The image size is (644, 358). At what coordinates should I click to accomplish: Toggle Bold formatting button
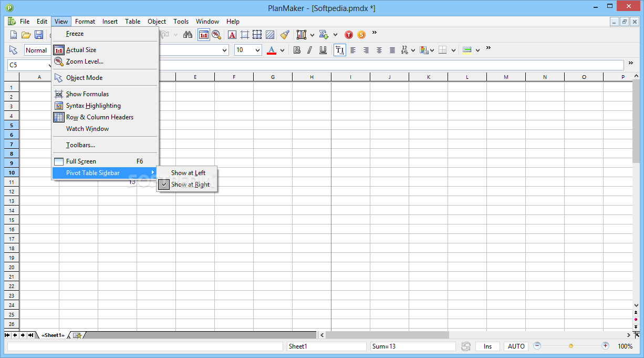click(x=297, y=50)
